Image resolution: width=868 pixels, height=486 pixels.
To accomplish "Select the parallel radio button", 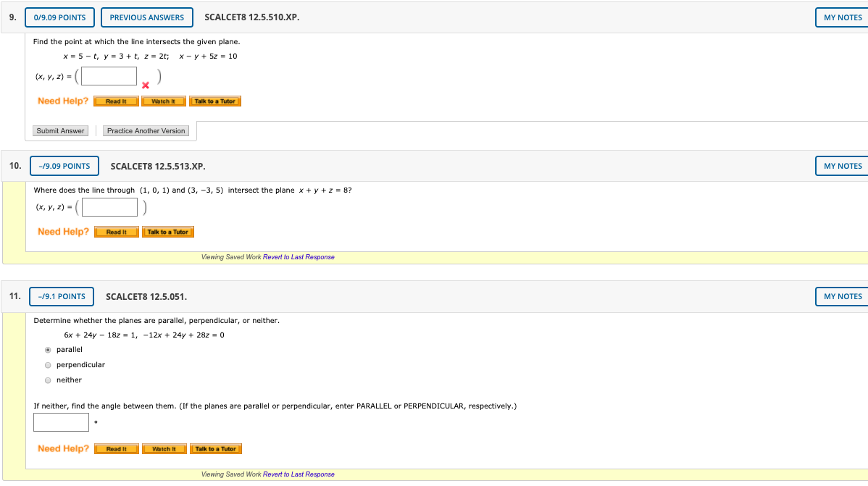I will (48, 349).
